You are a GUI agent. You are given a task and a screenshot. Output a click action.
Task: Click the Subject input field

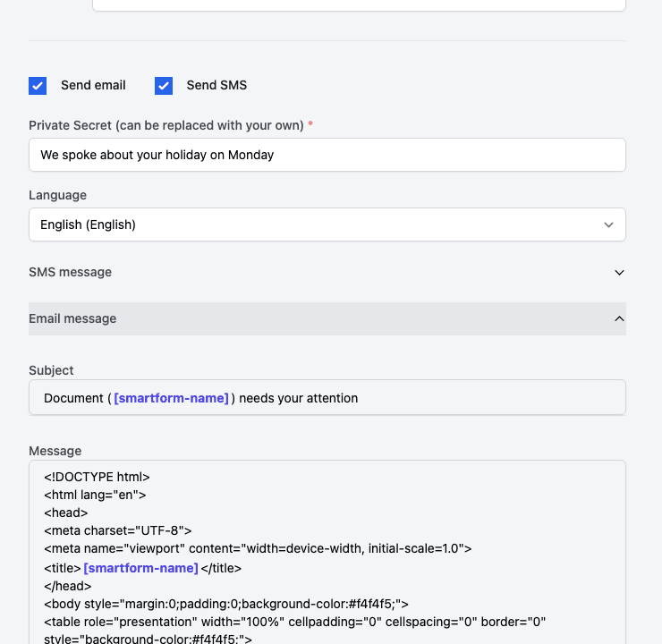pos(327,397)
